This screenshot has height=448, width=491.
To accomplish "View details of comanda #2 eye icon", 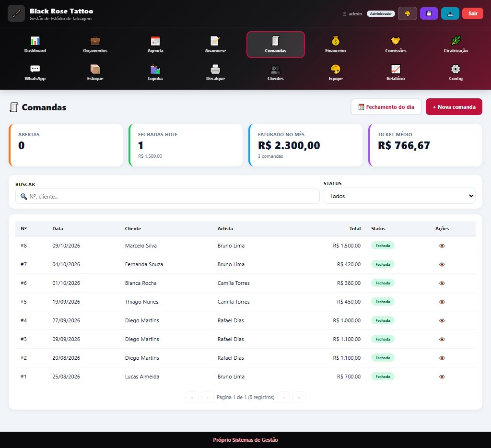I will (x=442, y=358).
